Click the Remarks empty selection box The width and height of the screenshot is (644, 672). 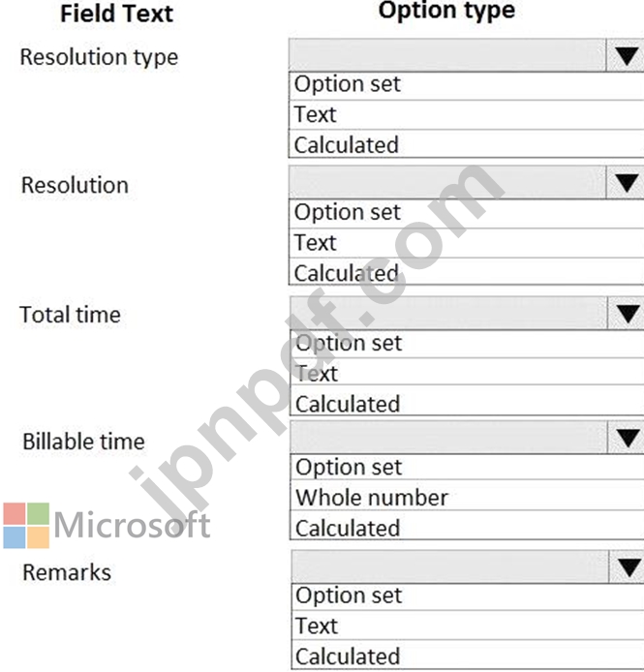(x=449, y=567)
